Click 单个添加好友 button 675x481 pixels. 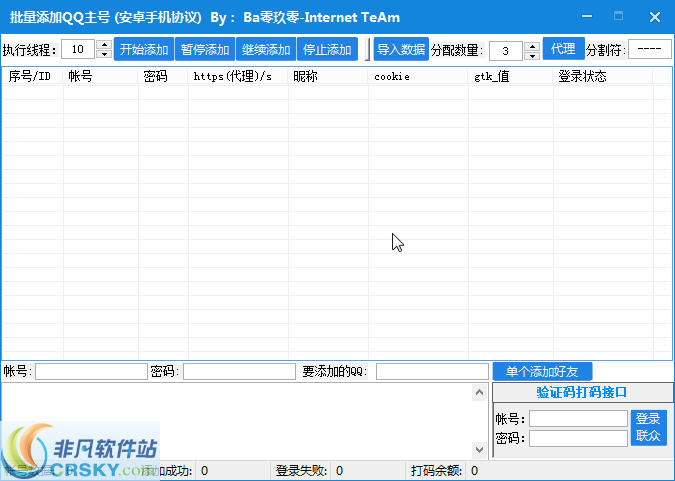pos(542,371)
